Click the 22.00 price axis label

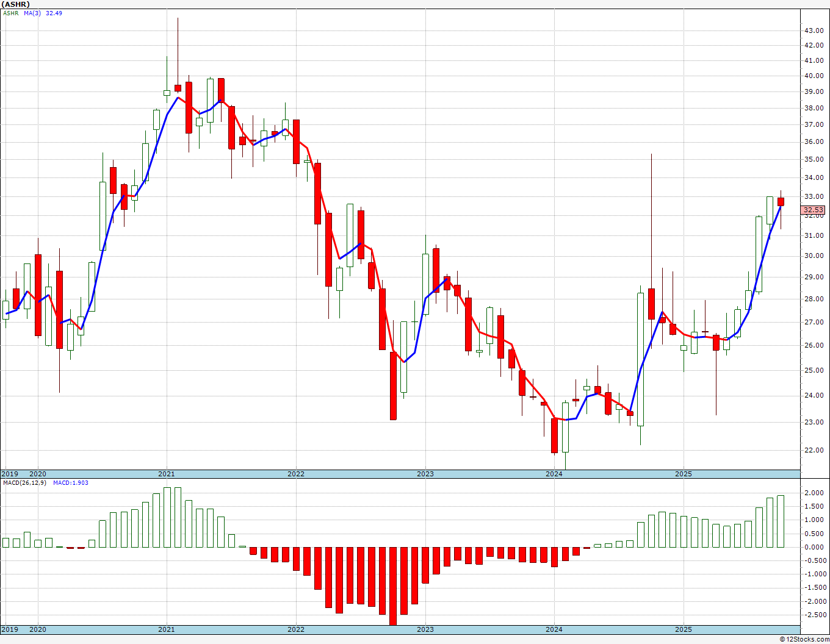tap(814, 450)
